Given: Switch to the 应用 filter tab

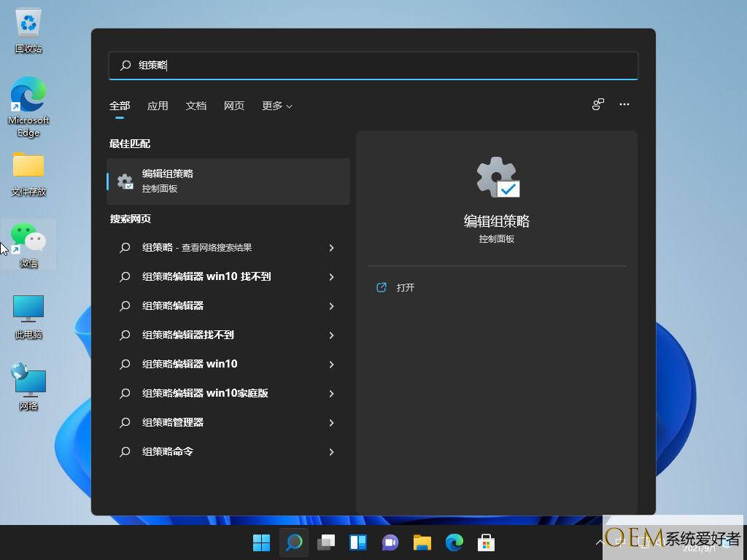Looking at the screenshot, I should pyautogui.click(x=158, y=106).
